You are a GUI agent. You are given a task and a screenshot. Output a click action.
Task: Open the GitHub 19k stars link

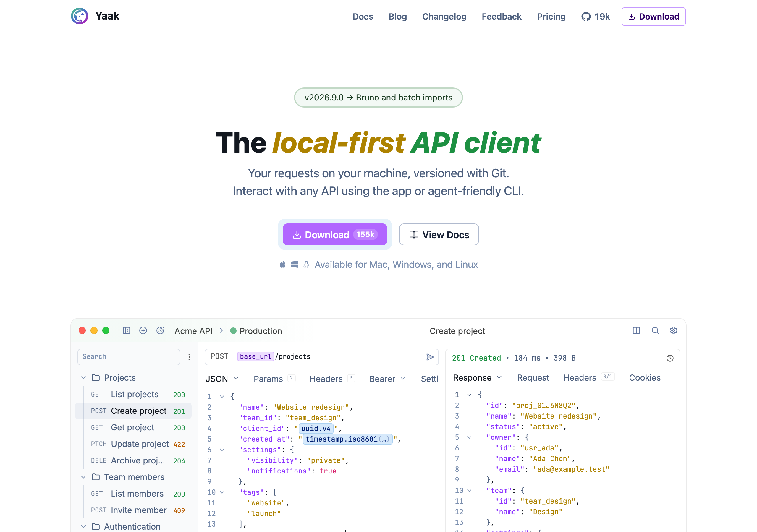click(596, 17)
